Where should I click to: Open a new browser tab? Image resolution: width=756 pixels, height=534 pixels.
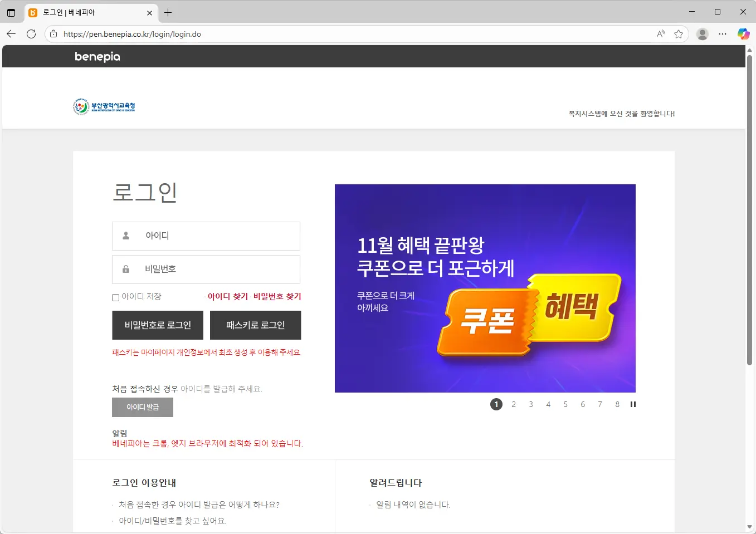168,12
